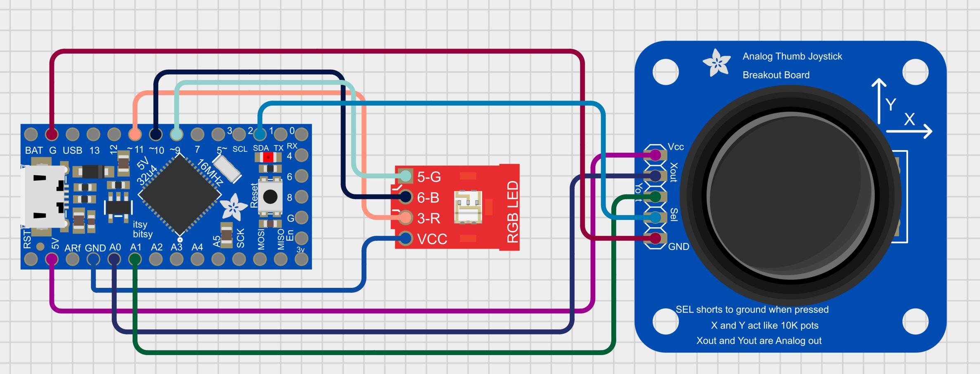
Task: Click the USB pin on the ItsyBitsy
Action: pyautogui.click(x=73, y=134)
